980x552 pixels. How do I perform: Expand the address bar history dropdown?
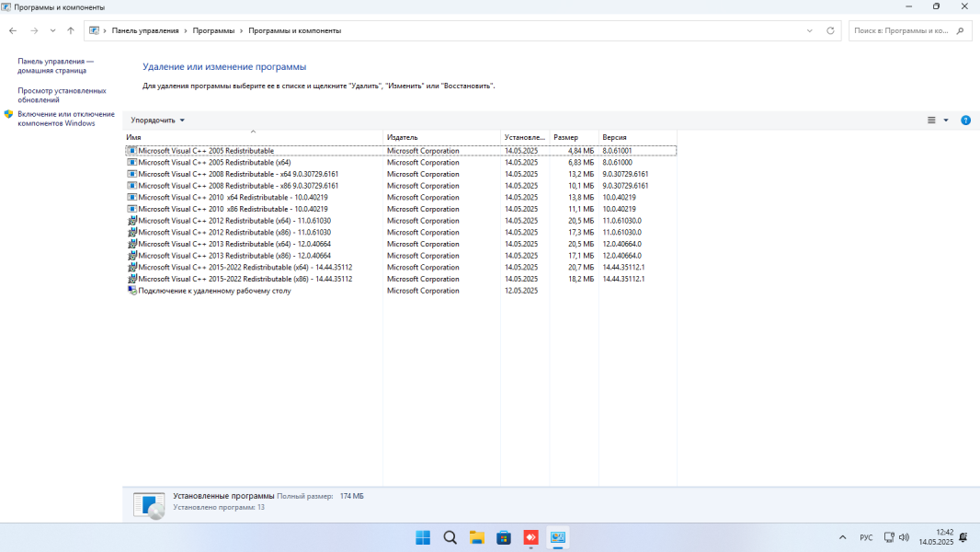click(809, 30)
